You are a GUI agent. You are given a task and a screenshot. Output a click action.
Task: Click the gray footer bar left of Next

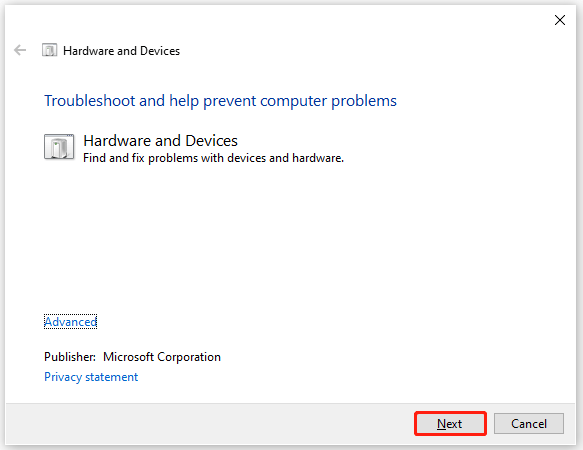pyautogui.click(x=208, y=424)
